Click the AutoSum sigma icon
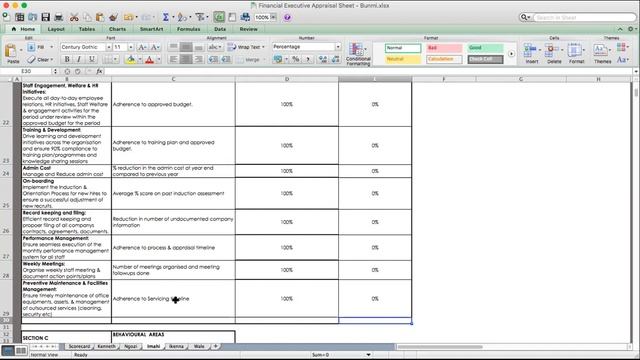Image resolution: width=640 pixels, height=360 pixels. (x=165, y=17)
